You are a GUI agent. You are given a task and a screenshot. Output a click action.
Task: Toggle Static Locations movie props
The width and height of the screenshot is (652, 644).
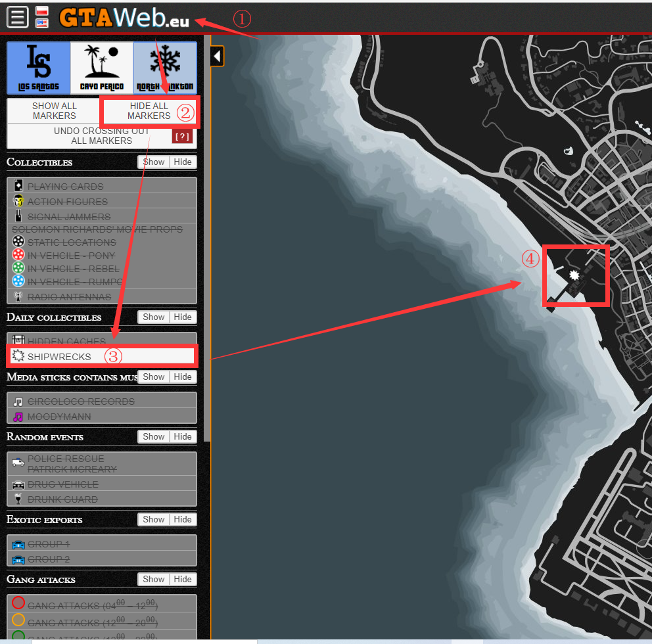tap(101, 242)
